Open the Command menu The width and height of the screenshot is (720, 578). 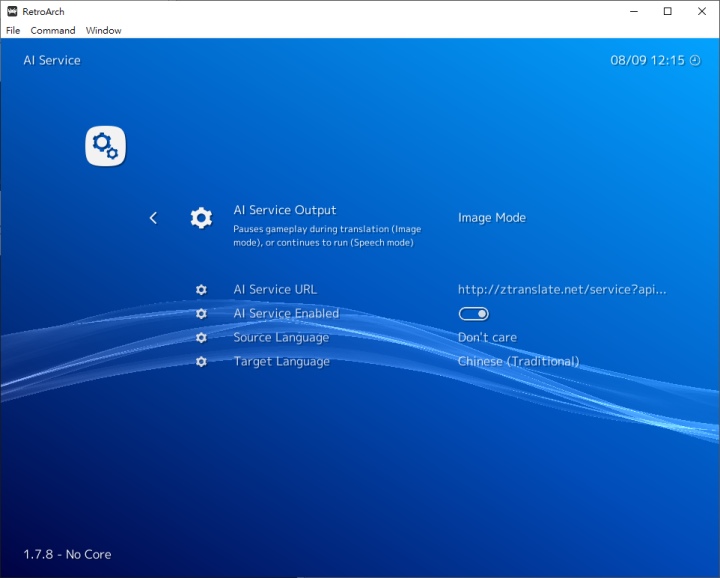click(53, 31)
